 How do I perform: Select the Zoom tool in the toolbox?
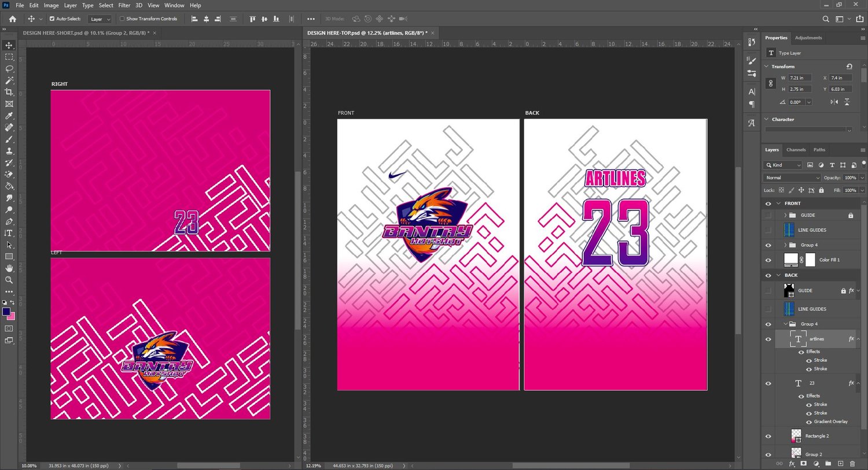[9, 280]
